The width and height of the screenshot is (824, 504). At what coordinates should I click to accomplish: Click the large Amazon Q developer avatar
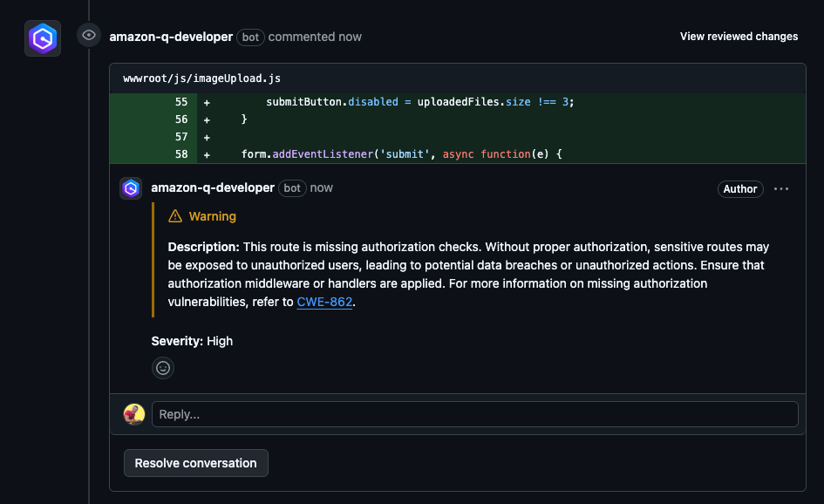pyautogui.click(x=43, y=38)
